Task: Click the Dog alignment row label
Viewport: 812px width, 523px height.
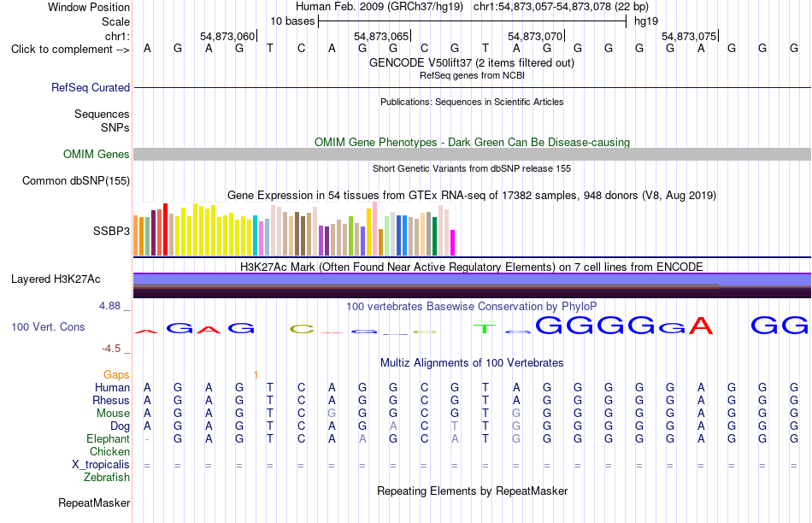Action: [x=121, y=426]
